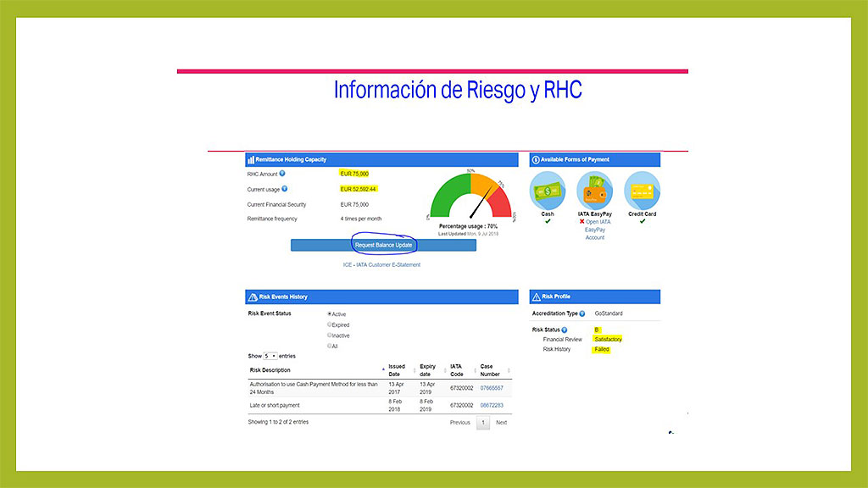Sort table by Case Number column
The width and height of the screenshot is (868, 488).
pyautogui.click(x=495, y=370)
